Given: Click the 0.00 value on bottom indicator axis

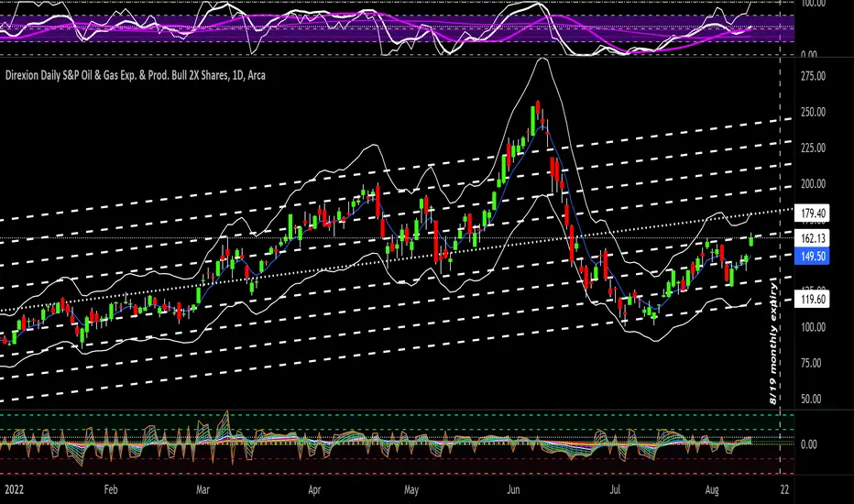Looking at the screenshot, I should [x=809, y=444].
